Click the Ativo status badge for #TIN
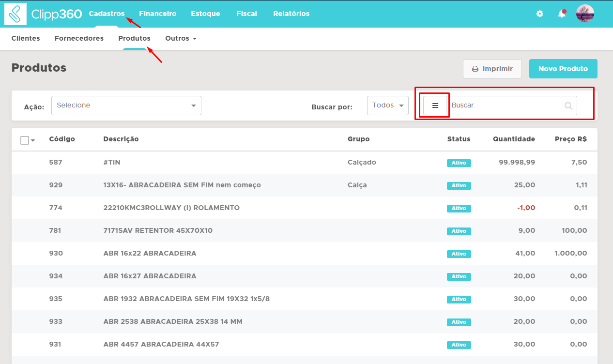Screen dimensions: 613x364 tap(459, 163)
